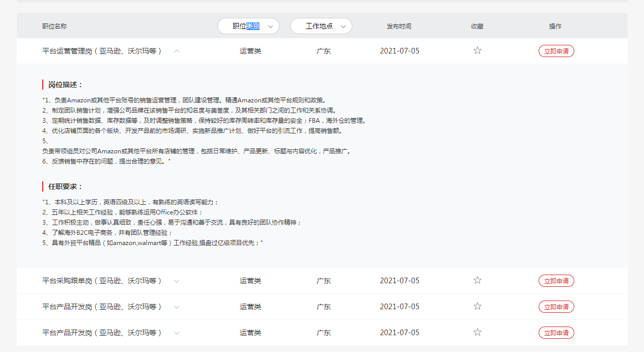Click 立即申请 for 平台采购跟单岗
644x352 pixels.
coord(556,280)
